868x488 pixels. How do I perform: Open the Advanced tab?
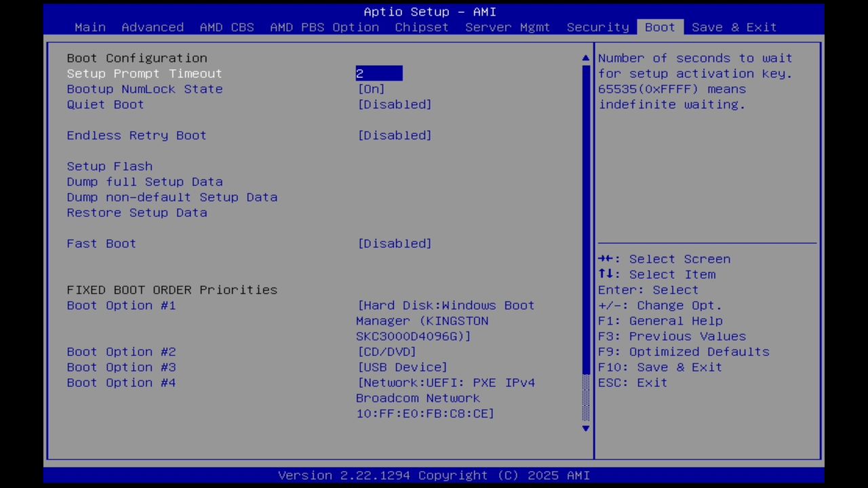(x=153, y=27)
